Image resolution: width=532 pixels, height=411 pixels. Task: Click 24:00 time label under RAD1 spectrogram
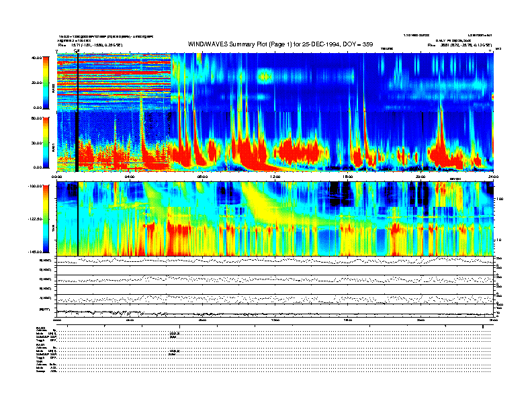[493, 177]
